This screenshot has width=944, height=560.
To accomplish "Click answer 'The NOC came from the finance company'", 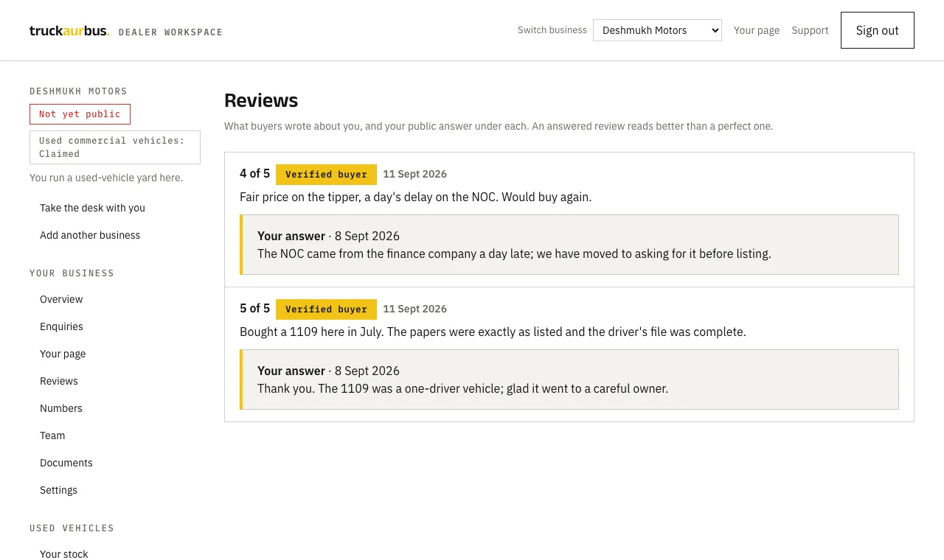I will coord(514,254).
